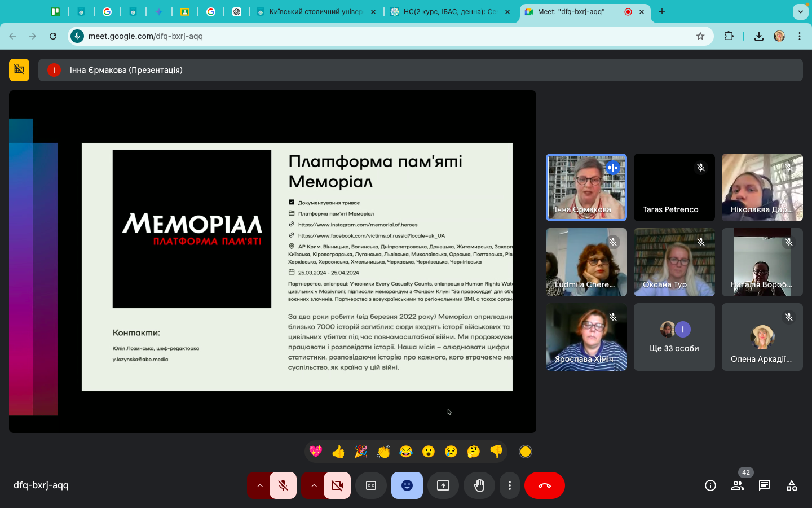Choose the yellow reaction skin tone swatch
The width and height of the screenshot is (812, 508).
[x=526, y=452]
